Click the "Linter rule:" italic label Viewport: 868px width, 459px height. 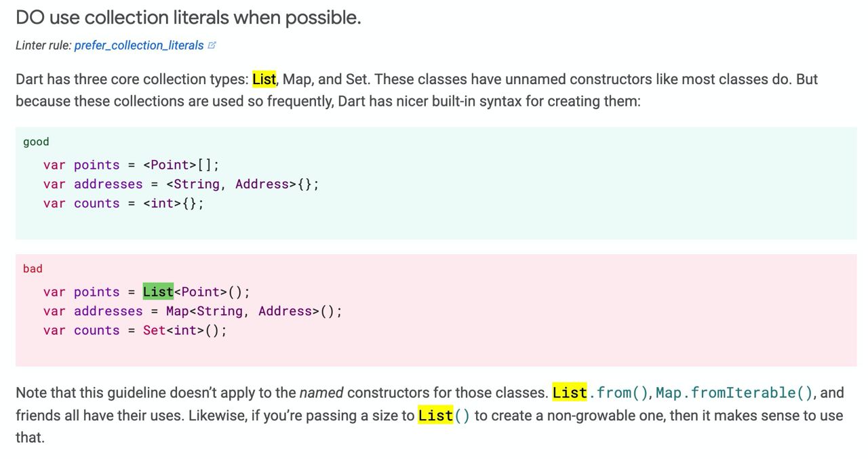[43, 45]
